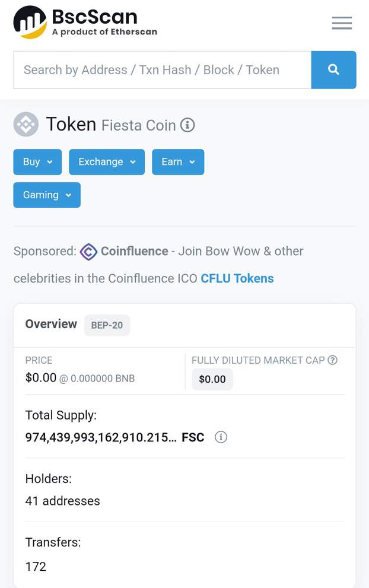Select the BEP-20 badge
Viewport: 369px width, 588px height.
tap(107, 325)
